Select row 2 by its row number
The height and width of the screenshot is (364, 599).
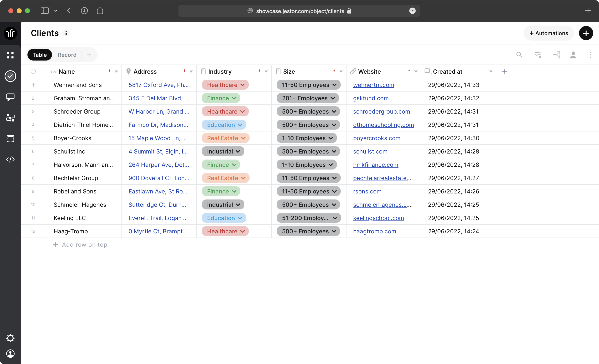(x=33, y=98)
